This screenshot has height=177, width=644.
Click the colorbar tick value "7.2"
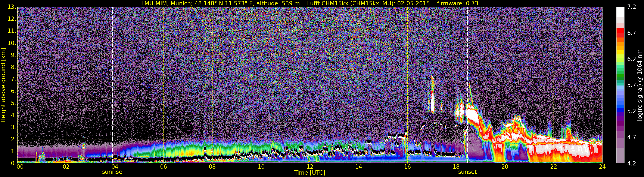point(632,7)
